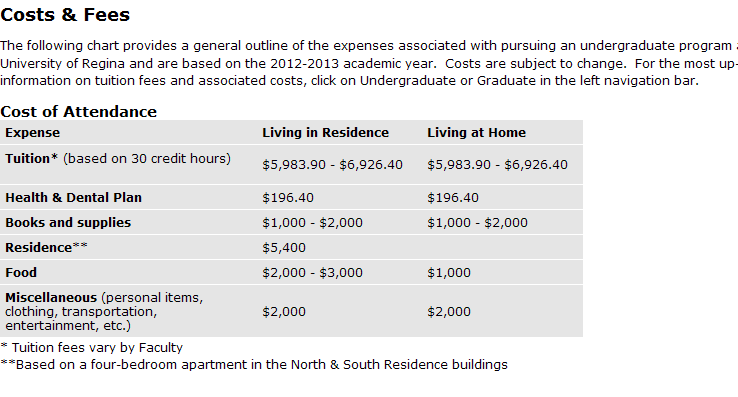Click the Food row label
The height and width of the screenshot is (397, 738).
tap(21, 273)
